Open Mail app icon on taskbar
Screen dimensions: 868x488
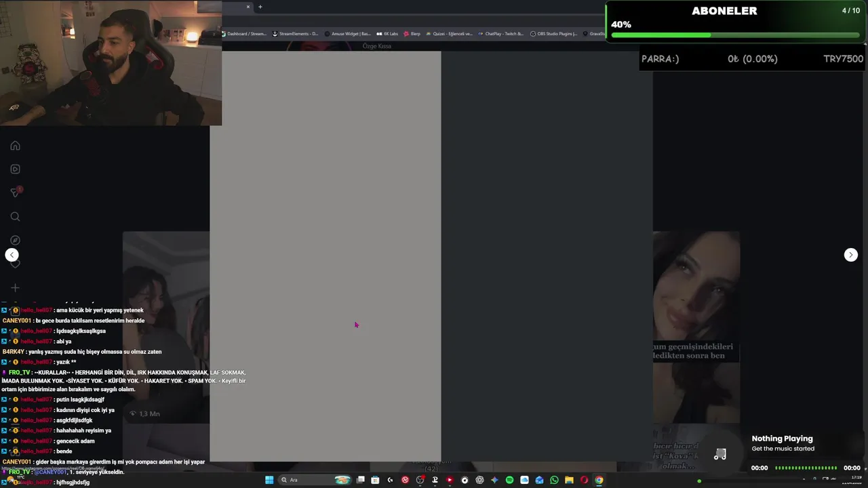(x=539, y=480)
